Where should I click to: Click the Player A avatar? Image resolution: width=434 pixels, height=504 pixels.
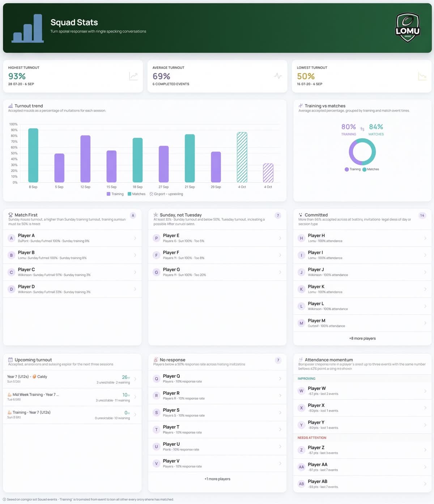tap(11, 238)
